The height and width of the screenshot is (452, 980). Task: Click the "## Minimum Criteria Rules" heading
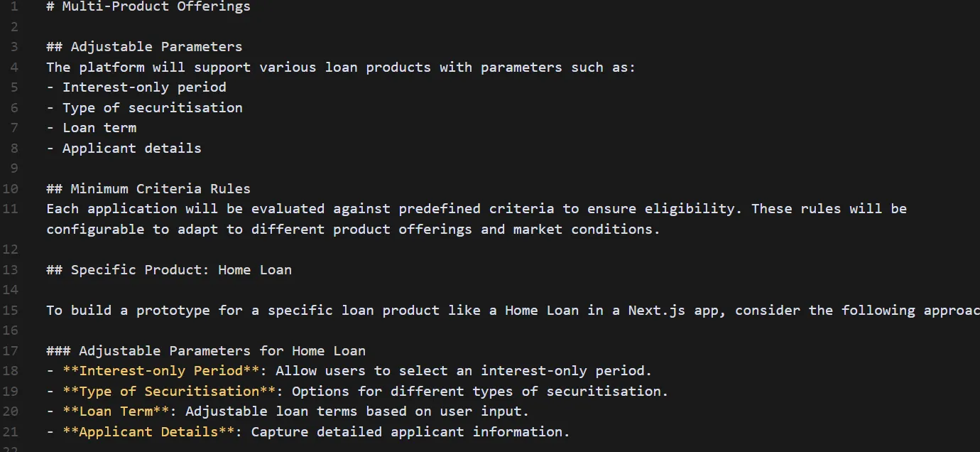coord(148,189)
